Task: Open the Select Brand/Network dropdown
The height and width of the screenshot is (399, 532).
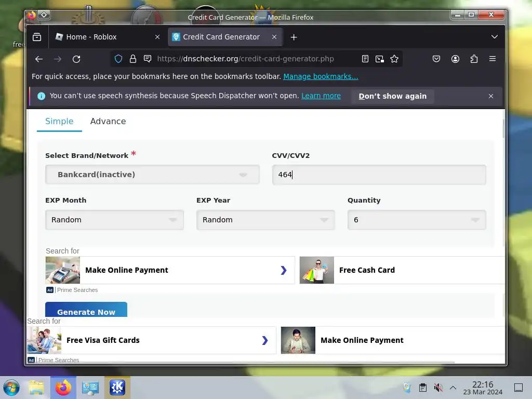Action: (152, 175)
